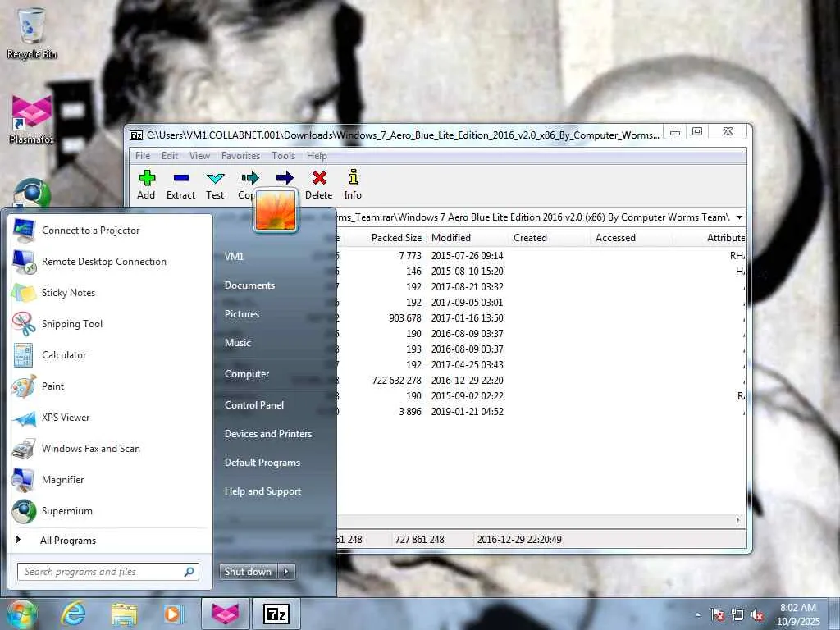Open the Edit menu in 7-Zip
Screen dimensions: 840x630
[170, 155]
